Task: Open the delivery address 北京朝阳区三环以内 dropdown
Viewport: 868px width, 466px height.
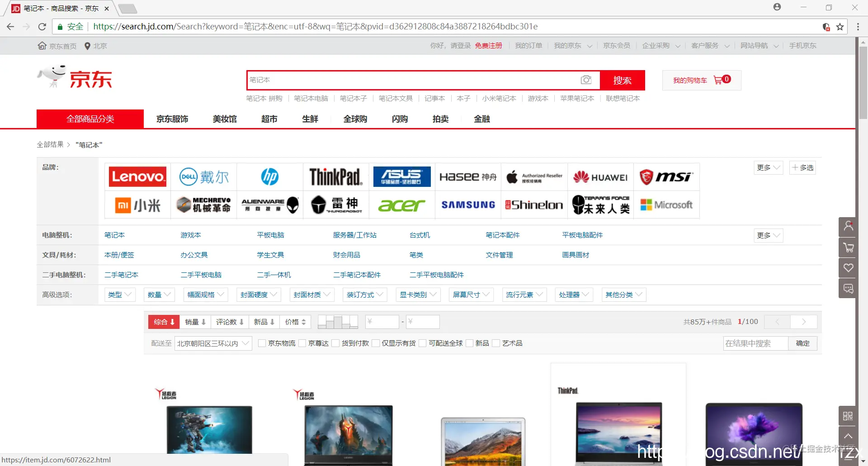Action: tap(213, 343)
